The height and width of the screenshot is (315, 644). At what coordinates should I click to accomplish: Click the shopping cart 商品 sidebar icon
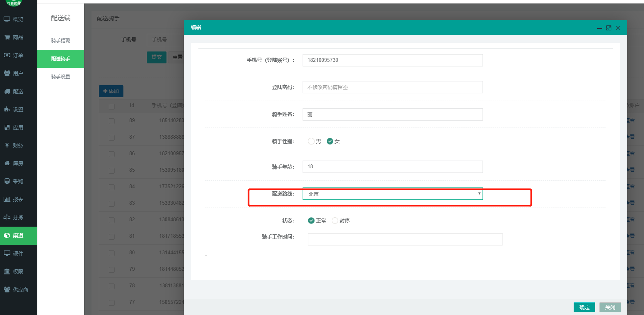pyautogui.click(x=7, y=37)
